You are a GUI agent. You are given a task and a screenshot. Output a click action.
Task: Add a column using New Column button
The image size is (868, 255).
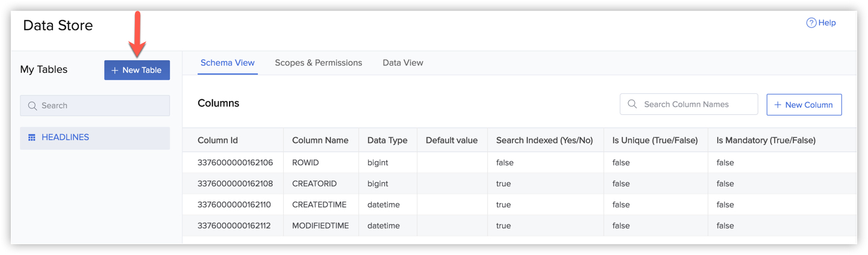(x=804, y=105)
